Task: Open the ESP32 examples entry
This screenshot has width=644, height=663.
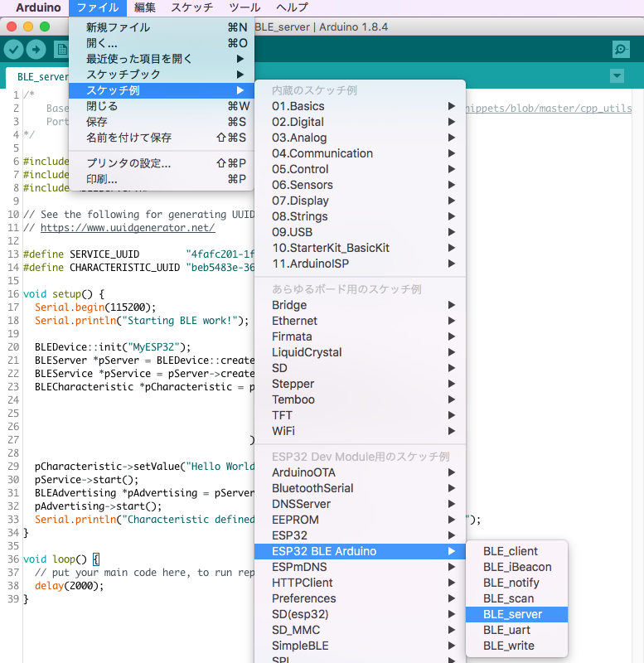Action: click(361, 535)
